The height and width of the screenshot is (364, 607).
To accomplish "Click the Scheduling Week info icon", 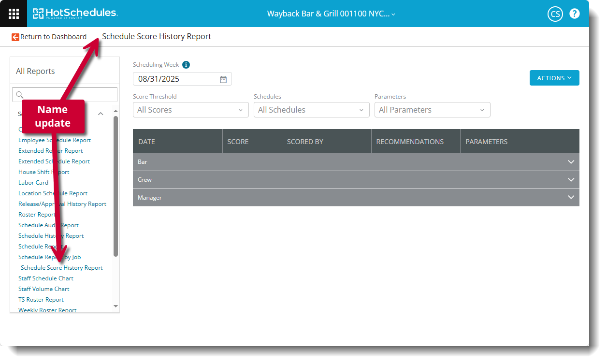I will 186,65.
